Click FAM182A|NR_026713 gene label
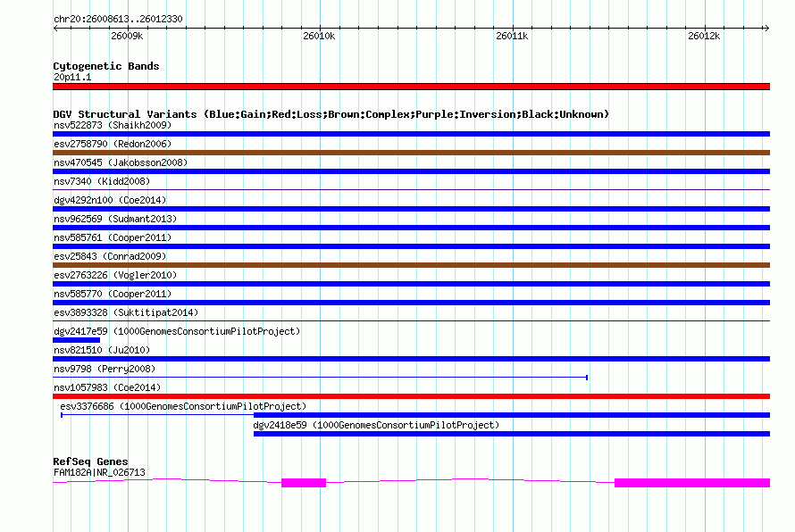The height and width of the screenshot is (532, 795). click(x=99, y=473)
